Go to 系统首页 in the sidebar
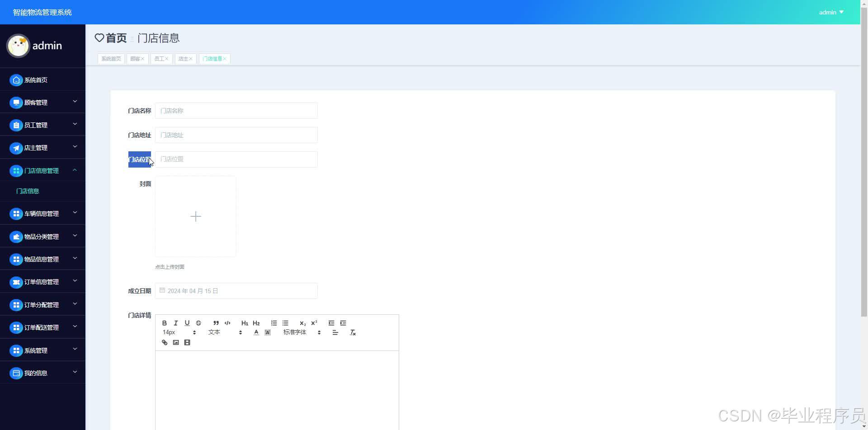The width and height of the screenshot is (868, 430). click(42, 79)
